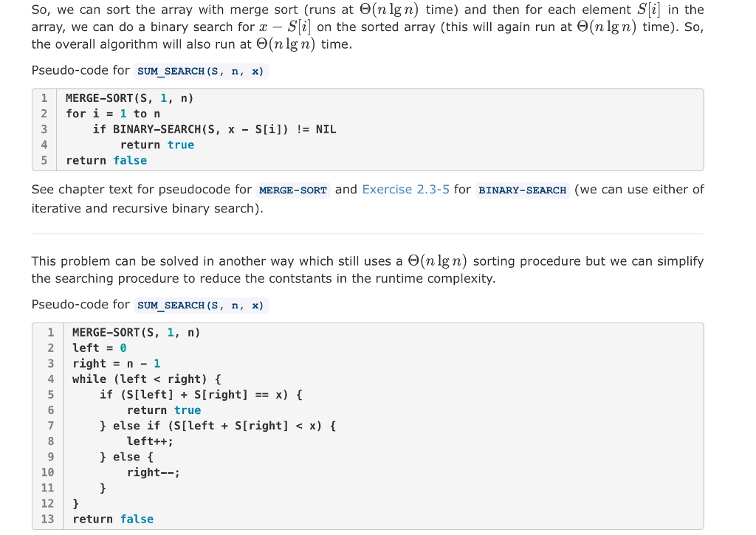
Task: Click the BINARY-SEARCH inline code label
Action: click(x=523, y=190)
